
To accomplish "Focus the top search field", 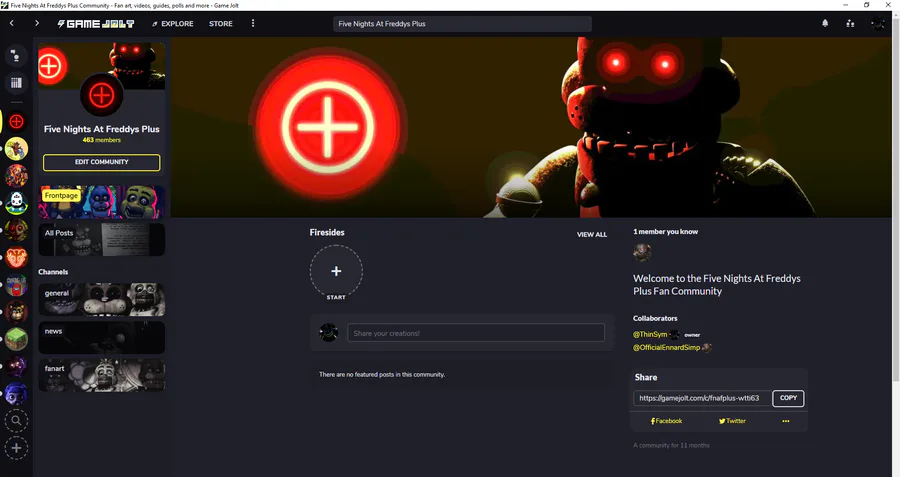I will coord(462,24).
